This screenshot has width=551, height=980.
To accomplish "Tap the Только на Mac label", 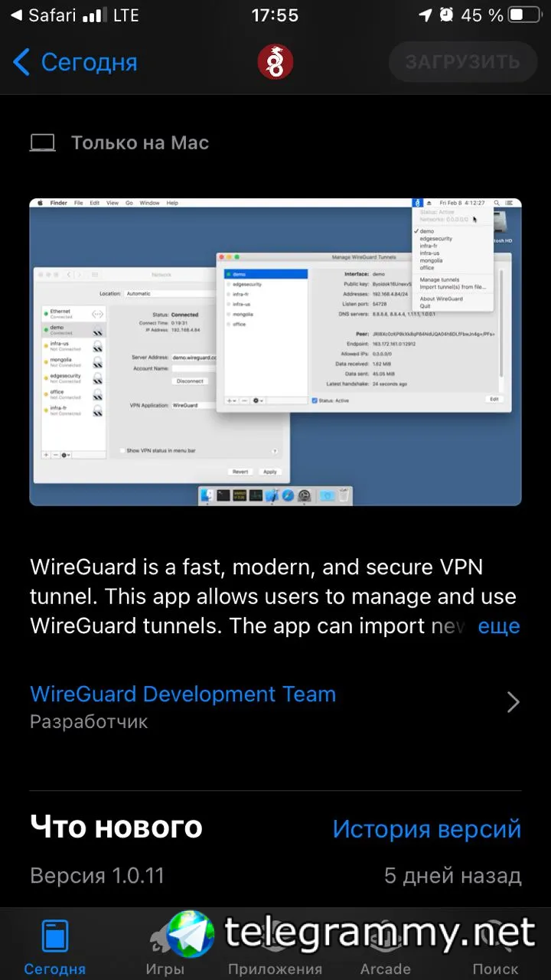I will (140, 143).
